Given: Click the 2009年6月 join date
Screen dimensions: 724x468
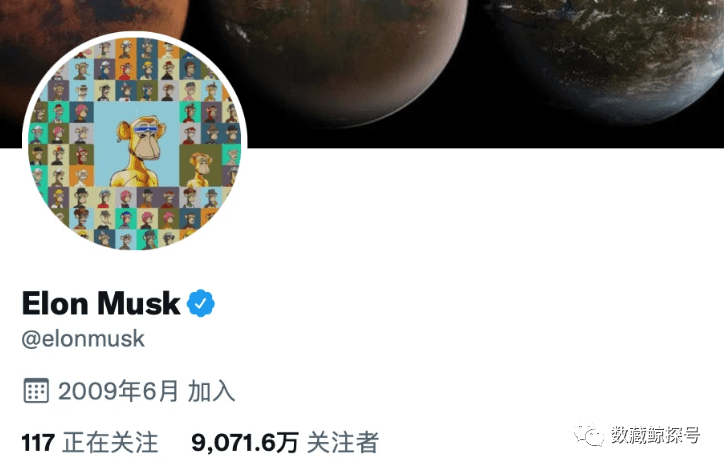Looking at the screenshot, I should 118,391.
